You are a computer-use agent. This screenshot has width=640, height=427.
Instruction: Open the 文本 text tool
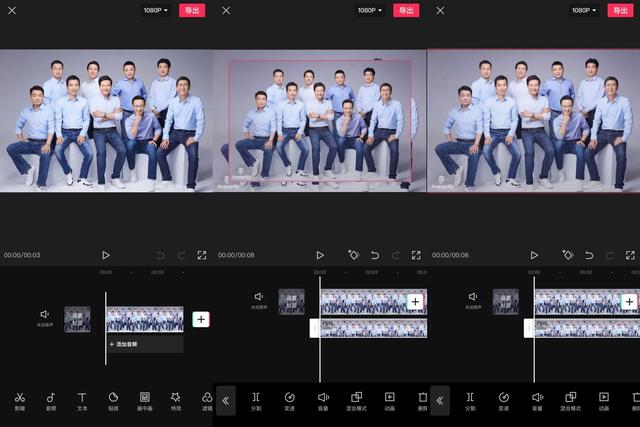(82, 401)
